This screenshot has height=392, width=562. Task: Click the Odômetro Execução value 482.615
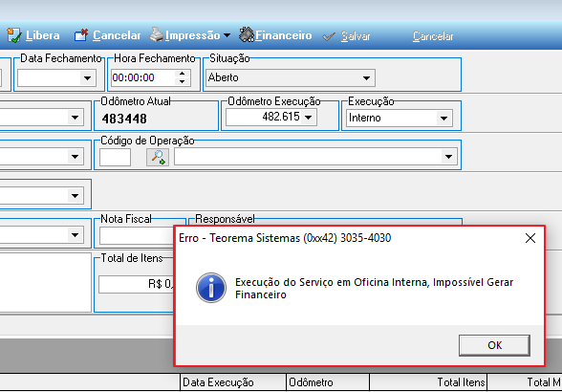tap(281, 117)
